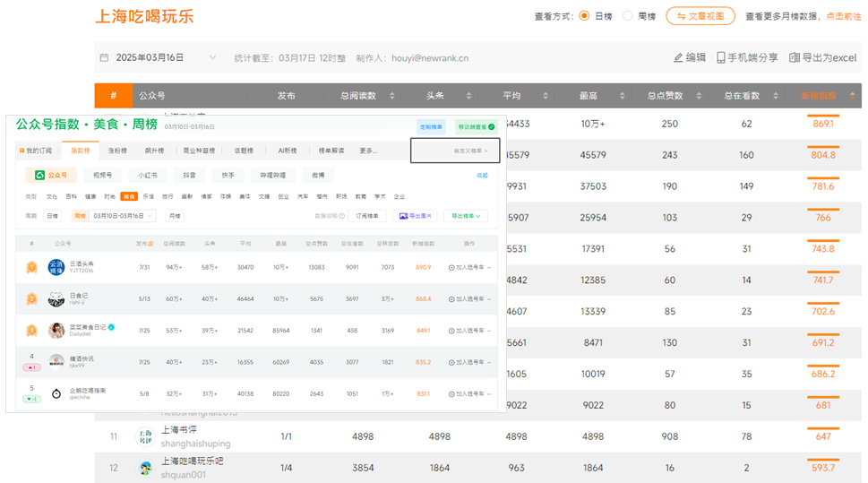
Task: Open the 小红书 platform tab
Action: 147,176
